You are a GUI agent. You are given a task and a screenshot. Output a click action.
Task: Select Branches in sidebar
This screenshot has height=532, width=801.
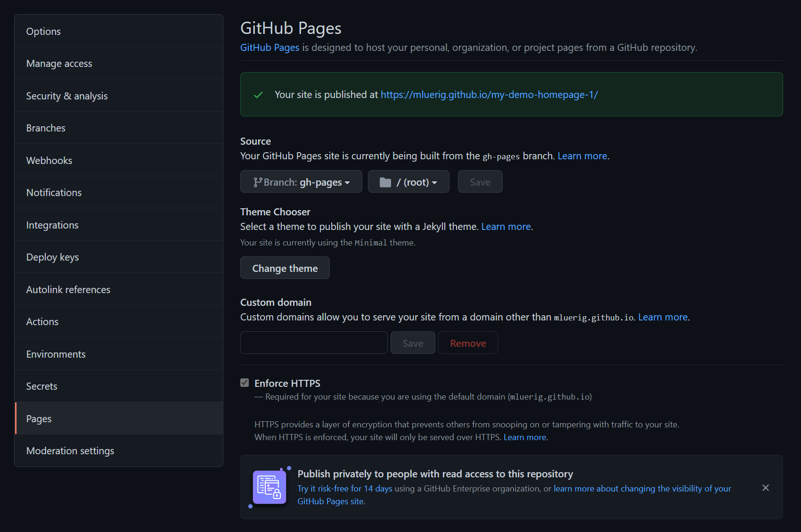(x=119, y=128)
